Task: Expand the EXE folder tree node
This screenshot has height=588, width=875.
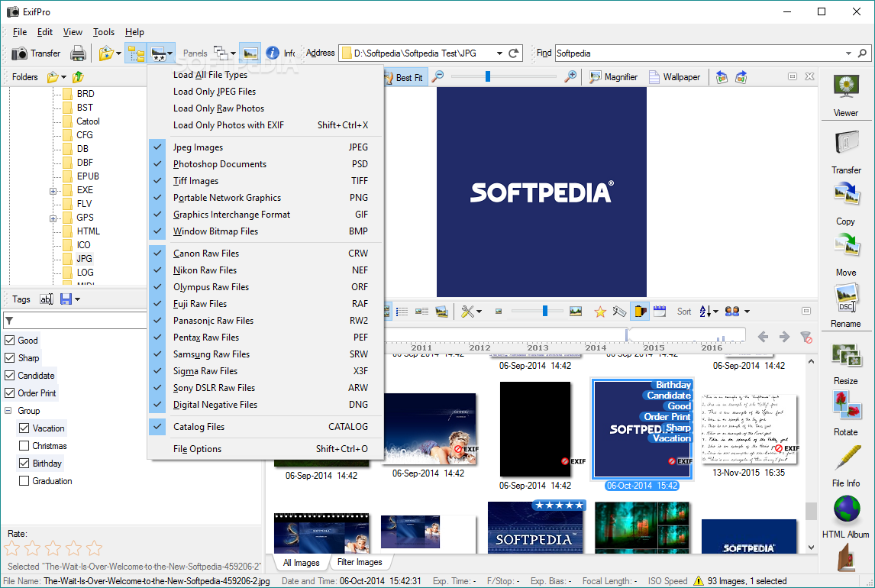Action: pos(53,191)
